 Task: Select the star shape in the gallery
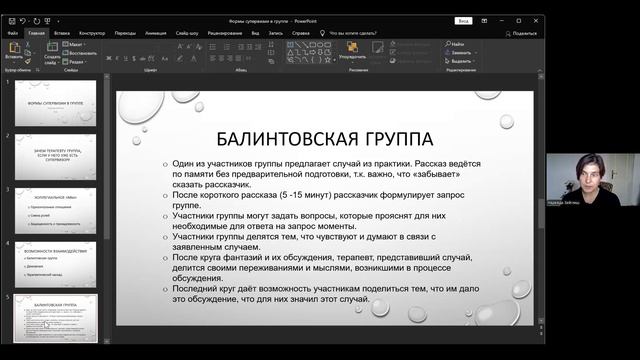[327, 60]
